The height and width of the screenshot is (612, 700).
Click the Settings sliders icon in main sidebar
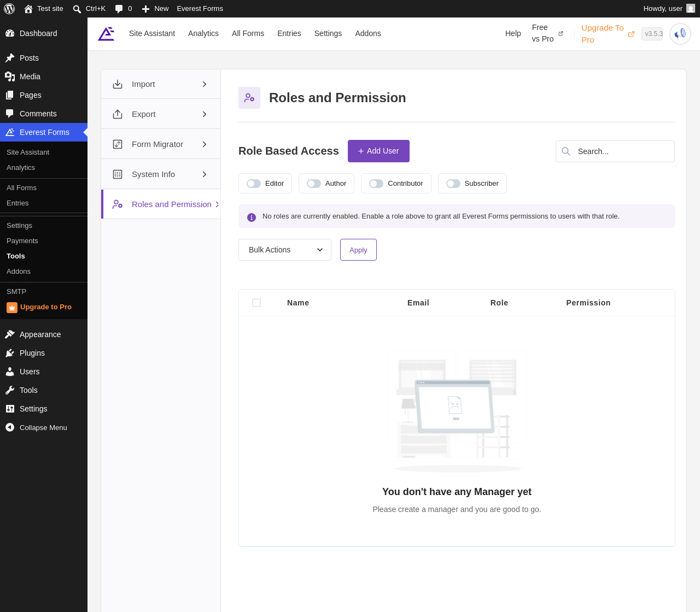[x=10, y=409]
